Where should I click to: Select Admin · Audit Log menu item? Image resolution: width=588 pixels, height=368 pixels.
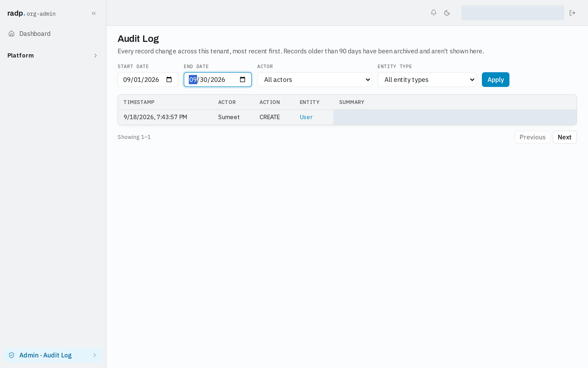click(x=53, y=355)
